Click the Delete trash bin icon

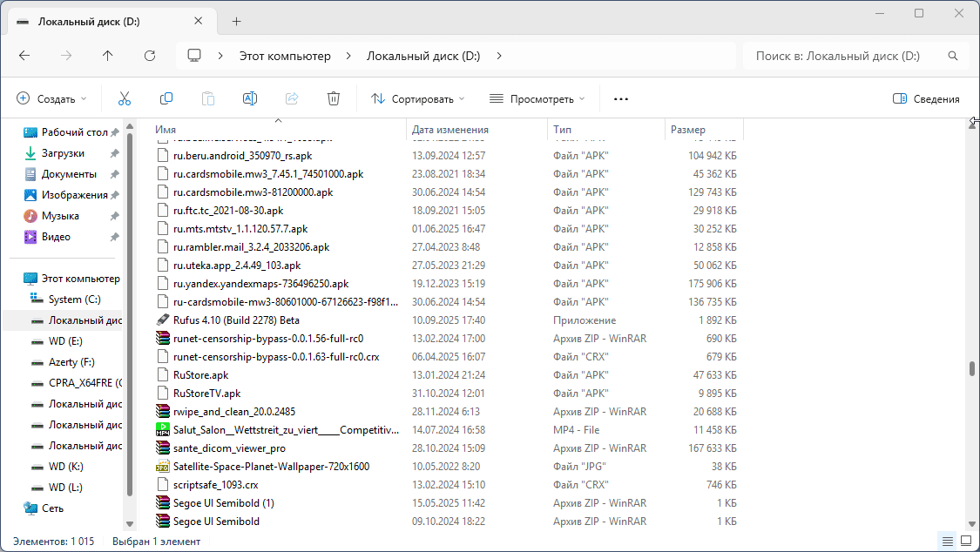tap(334, 98)
